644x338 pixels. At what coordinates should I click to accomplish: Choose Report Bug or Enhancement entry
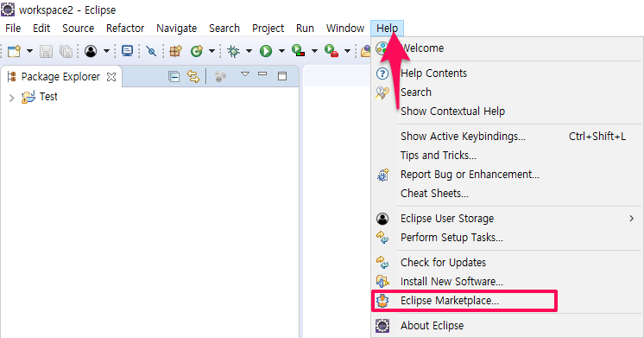tap(508, 175)
